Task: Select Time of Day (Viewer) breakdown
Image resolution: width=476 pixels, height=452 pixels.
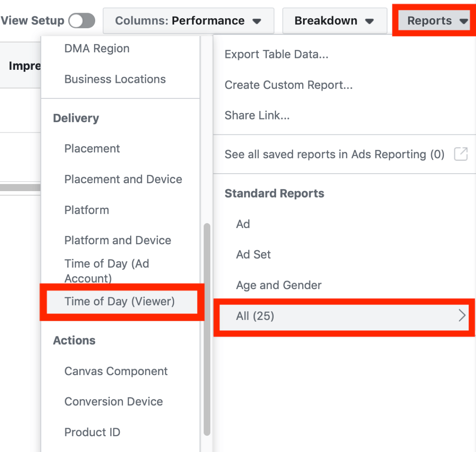Action: tap(119, 301)
